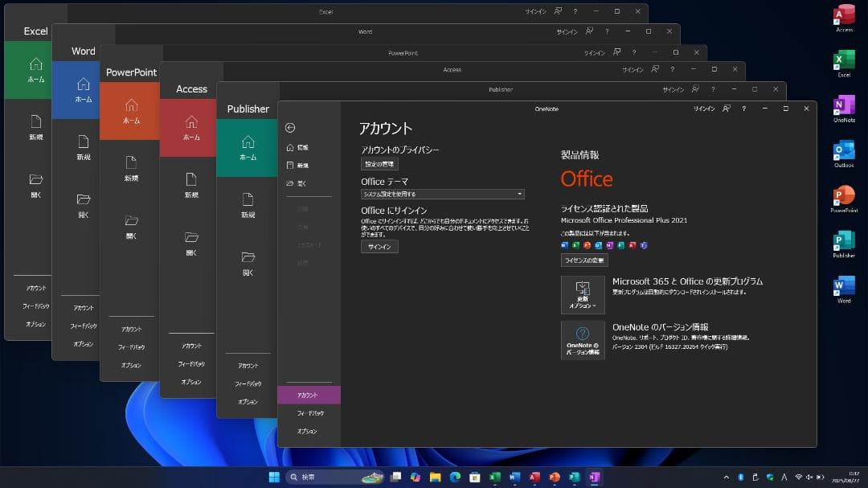
Task: Click the back arrow in OneNote backstage
Action: coord(289,127)
